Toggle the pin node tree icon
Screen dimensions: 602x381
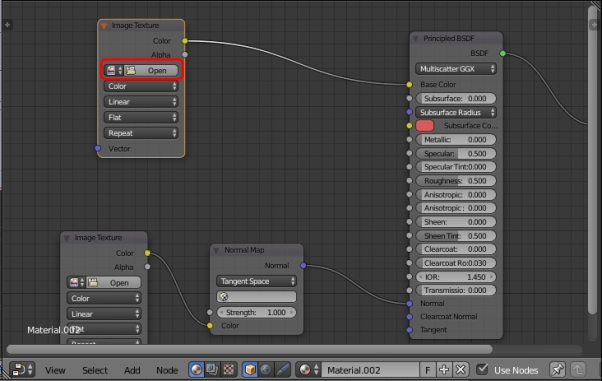[557, 370]
